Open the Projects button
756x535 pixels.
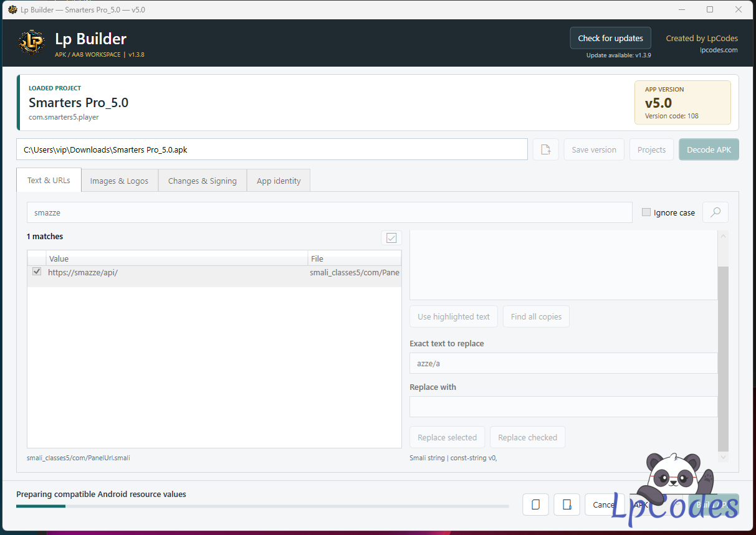(x=652, y=149)
